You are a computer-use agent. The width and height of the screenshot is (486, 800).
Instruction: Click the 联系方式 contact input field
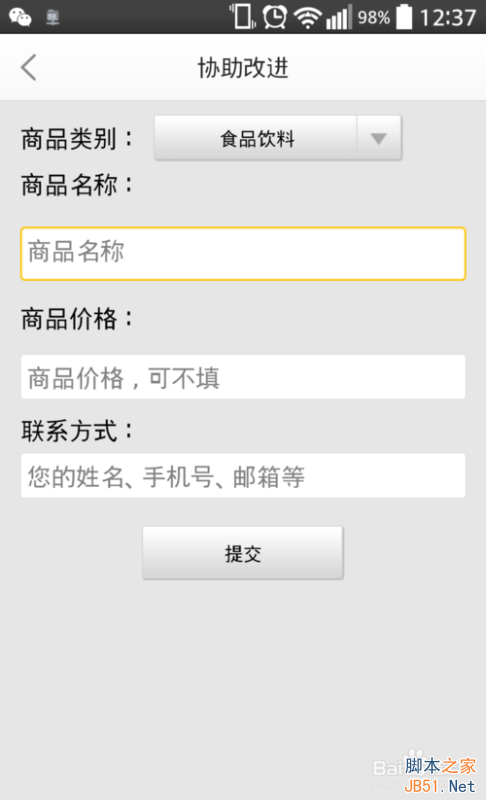click(243, 476)
